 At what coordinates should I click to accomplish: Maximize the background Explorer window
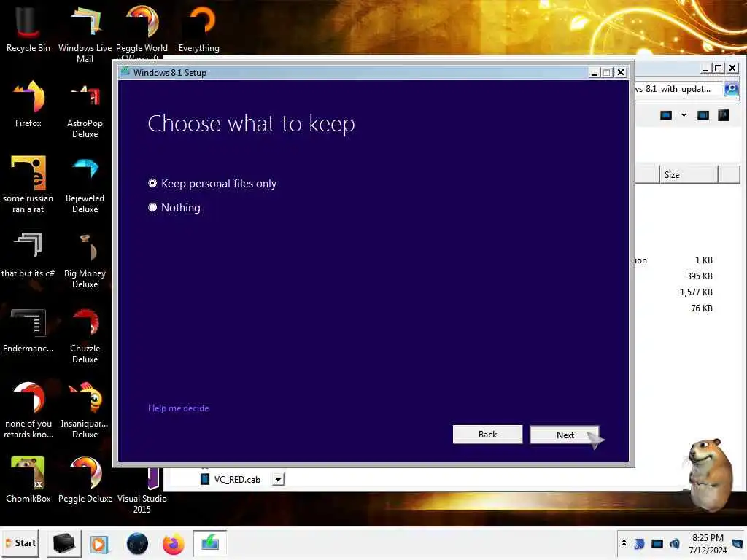[x=719, y=68]
